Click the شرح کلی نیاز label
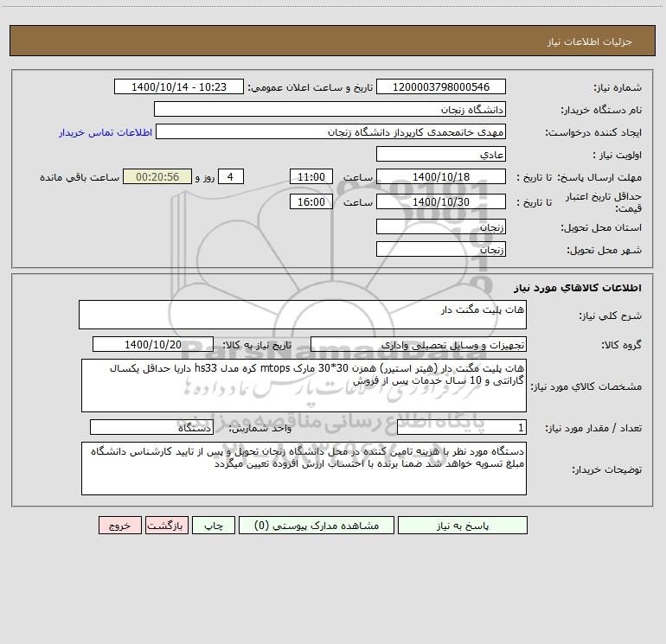 point(611,316)
